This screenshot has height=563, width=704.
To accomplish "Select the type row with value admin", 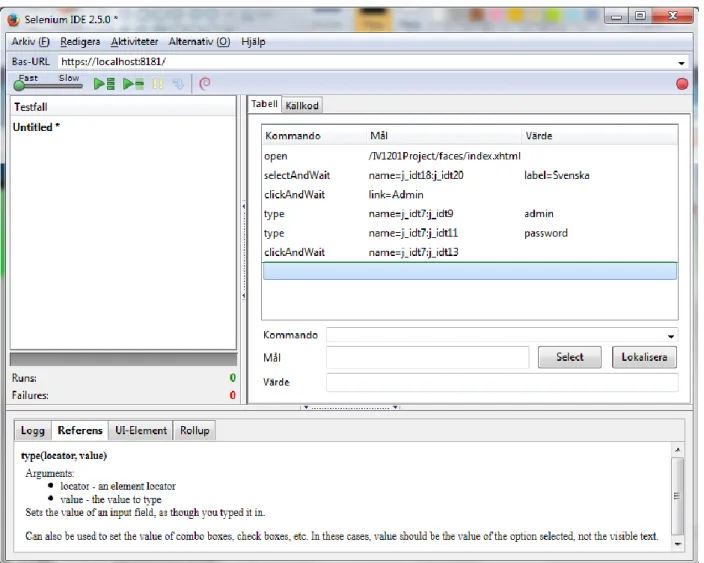I will 470,214.
